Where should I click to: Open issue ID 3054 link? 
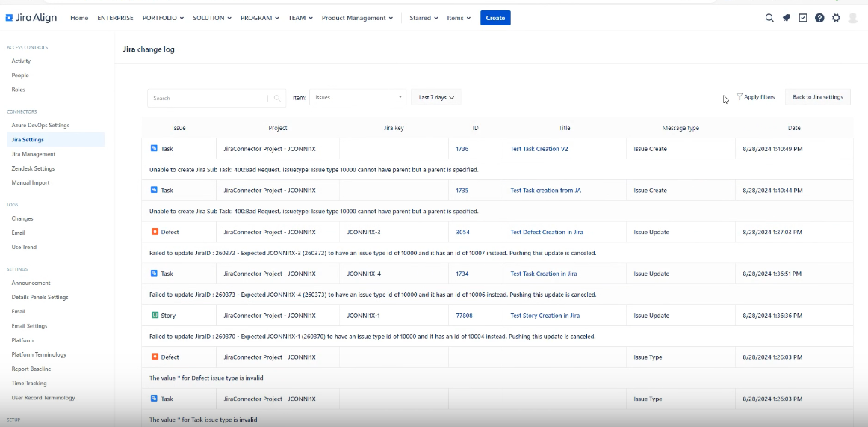(x=463, y=232)
